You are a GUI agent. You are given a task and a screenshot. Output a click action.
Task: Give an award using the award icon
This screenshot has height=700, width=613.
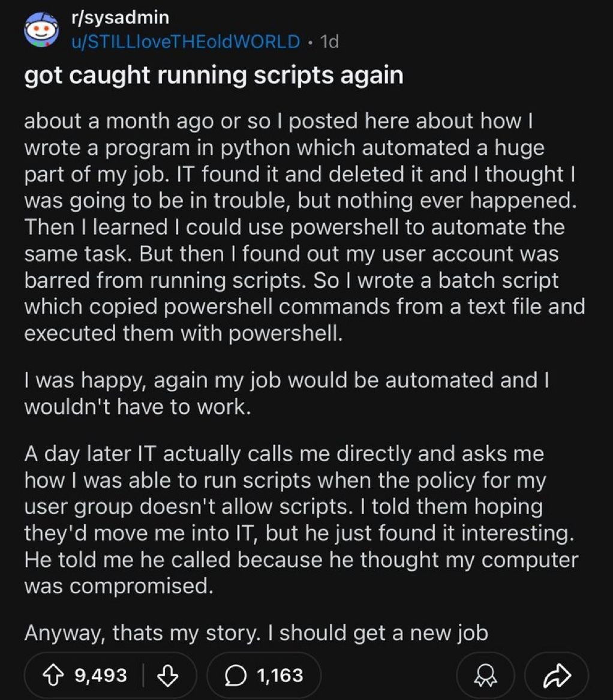(x=483, y=676)
